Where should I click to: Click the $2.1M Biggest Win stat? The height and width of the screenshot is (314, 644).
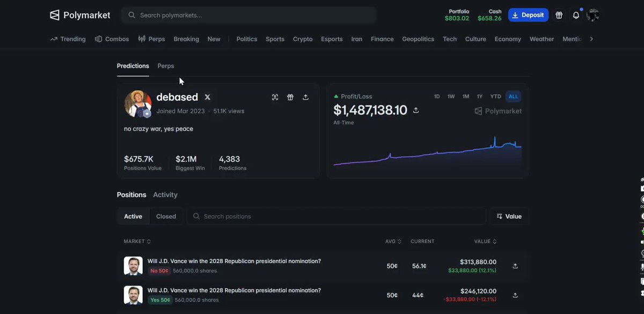190,163
